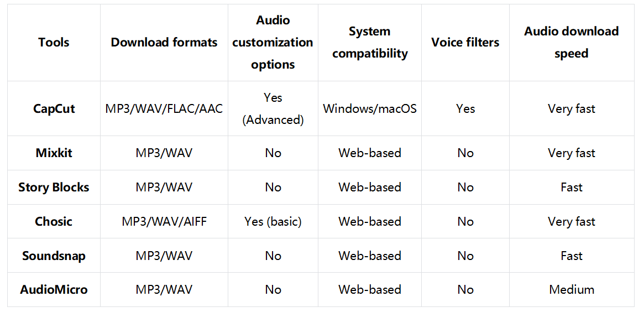This screenshot has height=312, width=644.
Task: Select the Audio download speed header
Action: coord(571,43)
